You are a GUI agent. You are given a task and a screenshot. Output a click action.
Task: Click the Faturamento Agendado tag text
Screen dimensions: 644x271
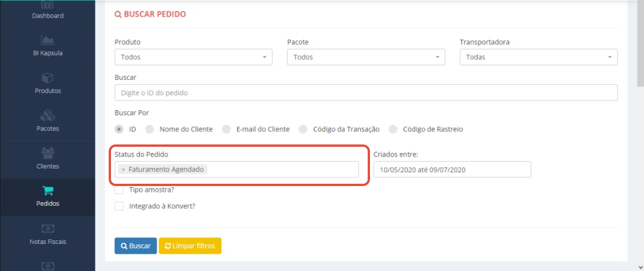tap(166, 169)
